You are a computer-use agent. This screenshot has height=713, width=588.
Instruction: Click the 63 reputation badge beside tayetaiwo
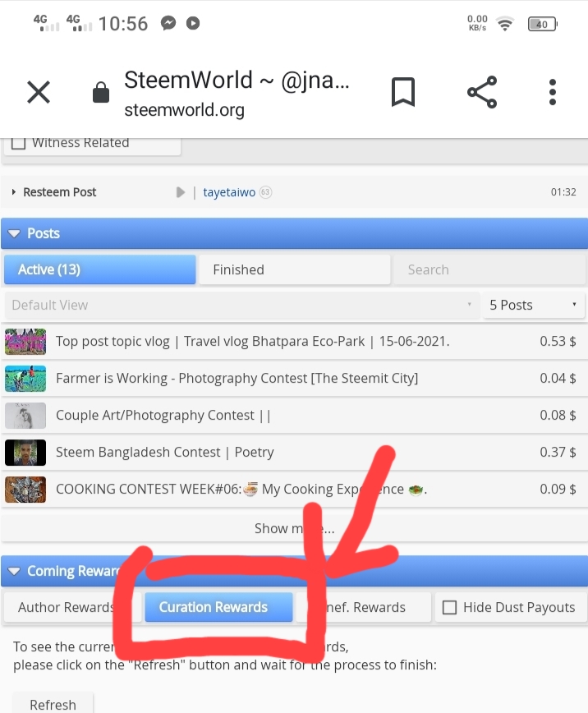(x=265, y=192)
